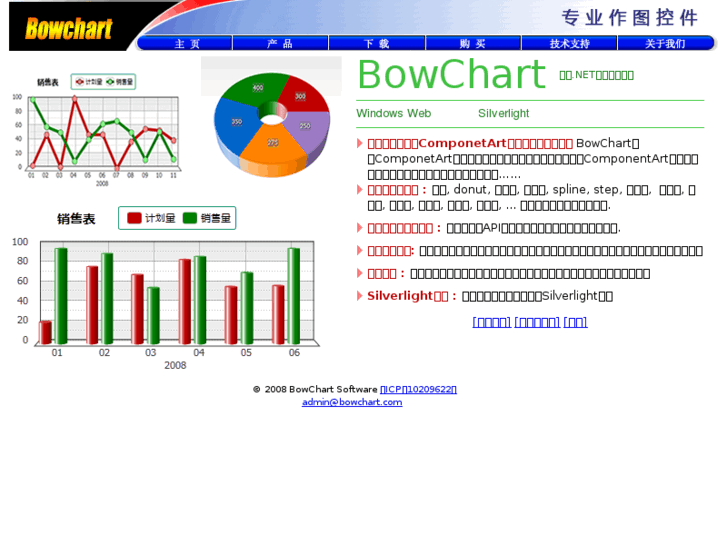Screen dimensions: 727x545
Task: Click the blue 350 pie slice
Action: pyautogui.click(x=236, y=124)
